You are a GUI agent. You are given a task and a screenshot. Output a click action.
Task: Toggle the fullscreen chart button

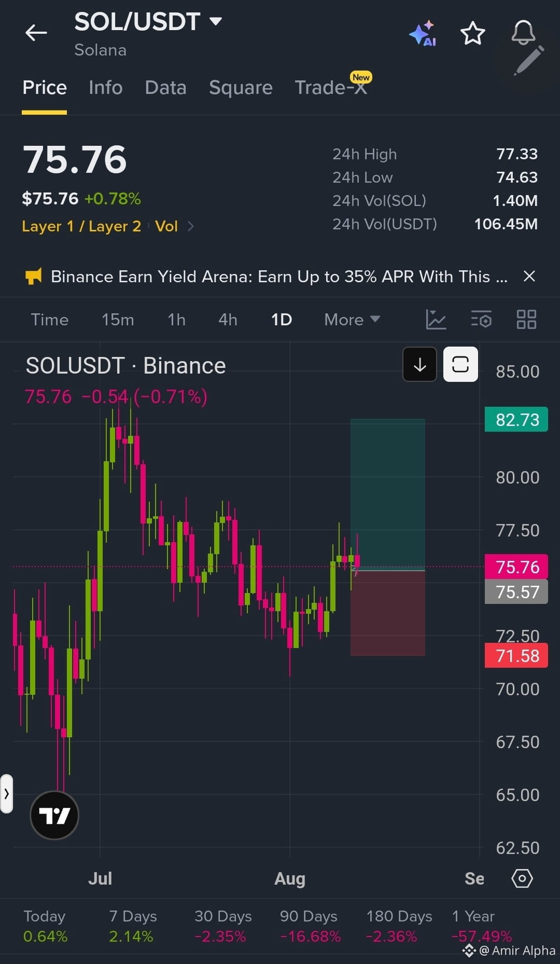tap(460, 364)
